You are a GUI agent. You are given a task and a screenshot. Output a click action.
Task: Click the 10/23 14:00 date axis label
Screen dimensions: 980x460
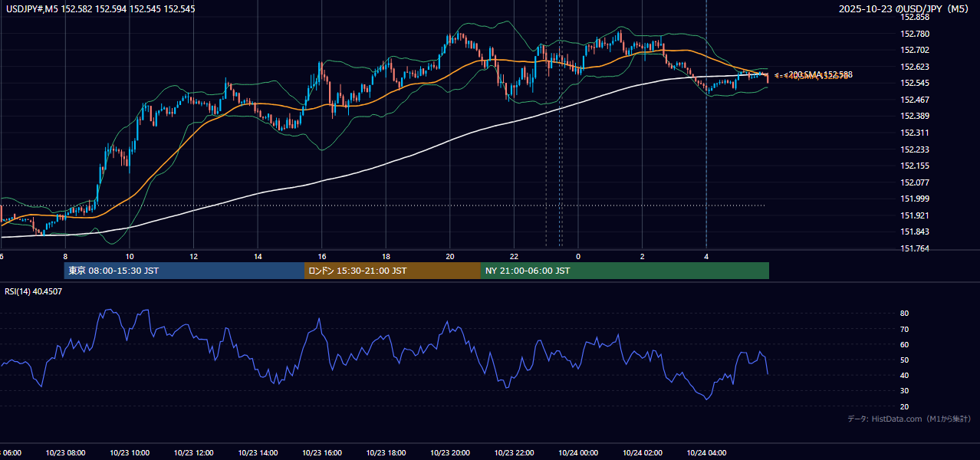pyautogui.click(x=258, y=453)
